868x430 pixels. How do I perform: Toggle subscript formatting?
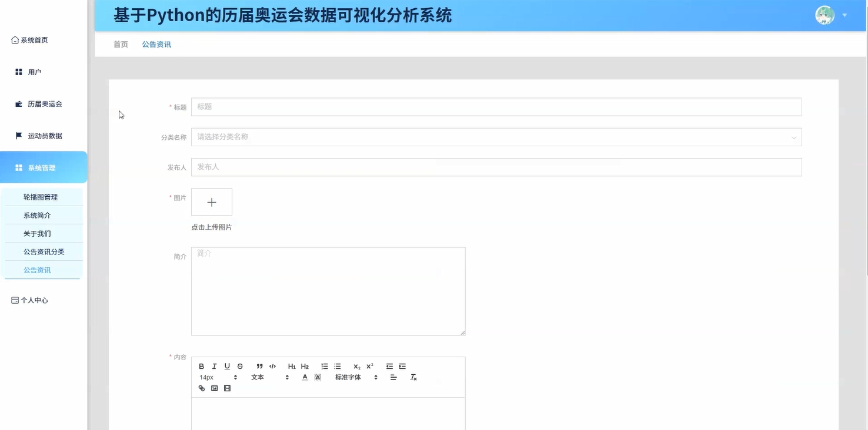[x=356, y=366]
